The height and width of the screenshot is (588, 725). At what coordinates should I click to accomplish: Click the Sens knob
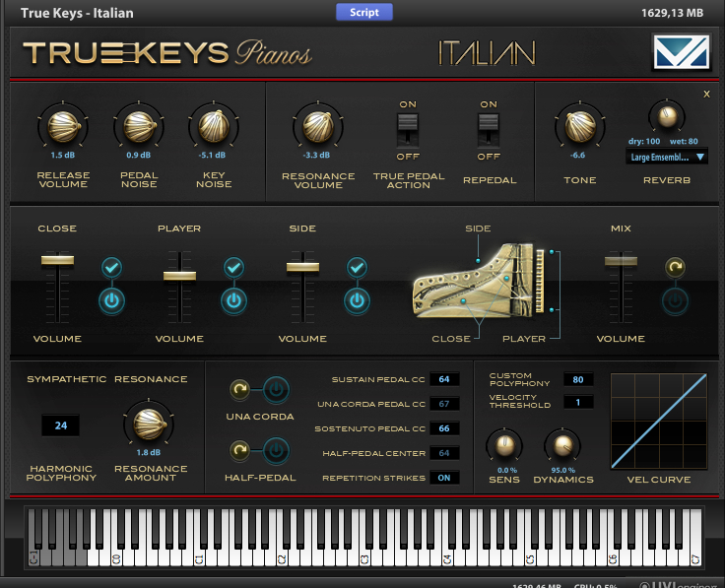pyautogui.click(x=504, y=446)
